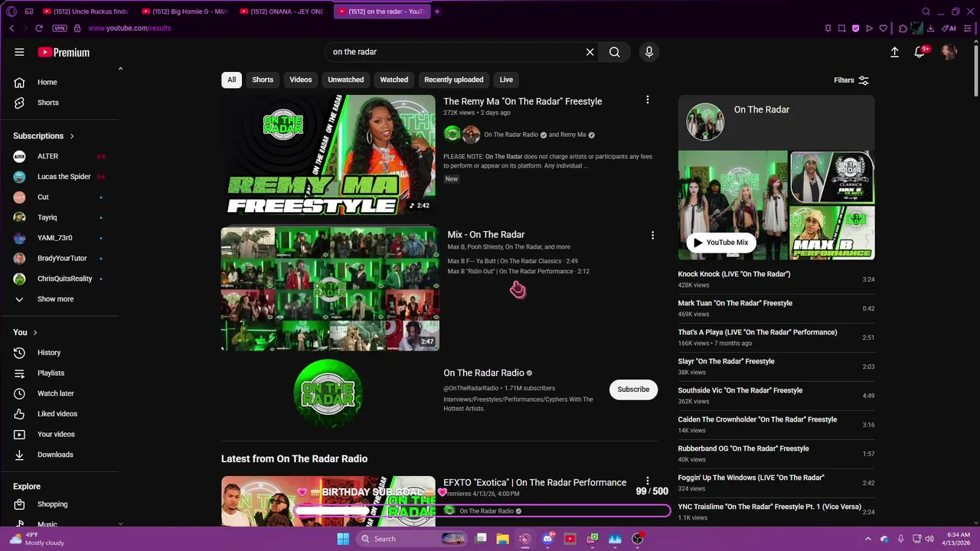This screenshot has width=980, height=551.
Task: Click the browser reload icon
Action: [39, 28]
